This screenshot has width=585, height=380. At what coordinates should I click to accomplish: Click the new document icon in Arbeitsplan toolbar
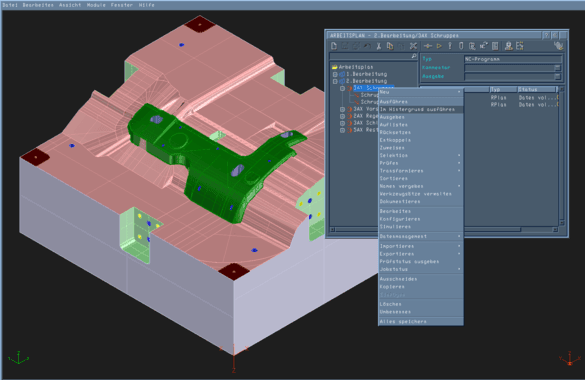click(x=334, y=46)
